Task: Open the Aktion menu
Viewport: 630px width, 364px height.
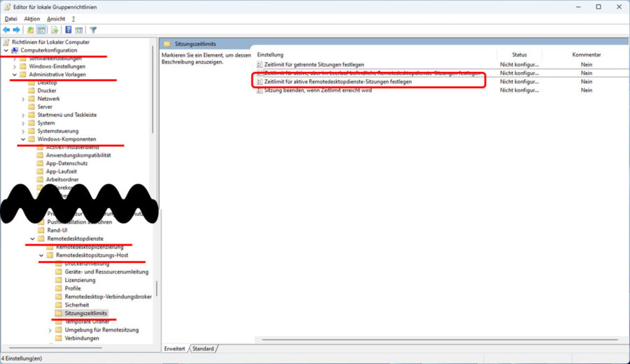Action: (x=31, y=19)
